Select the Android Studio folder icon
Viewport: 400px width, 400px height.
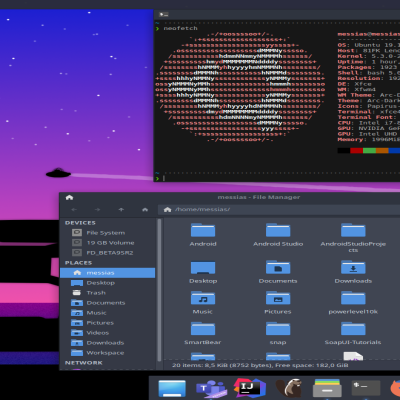tap(278, 230)
